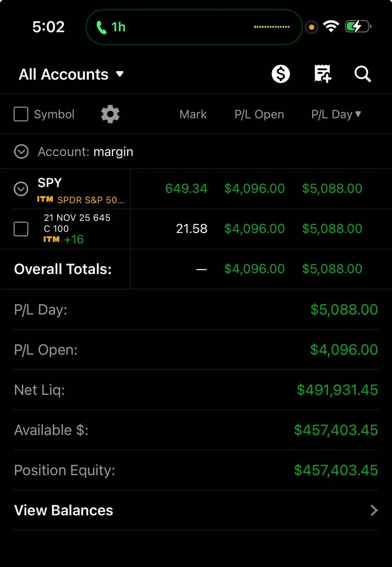This screenshot has height=567, width=392.
Task: Sort by the P/L Open column header
Action: point(259,114)
